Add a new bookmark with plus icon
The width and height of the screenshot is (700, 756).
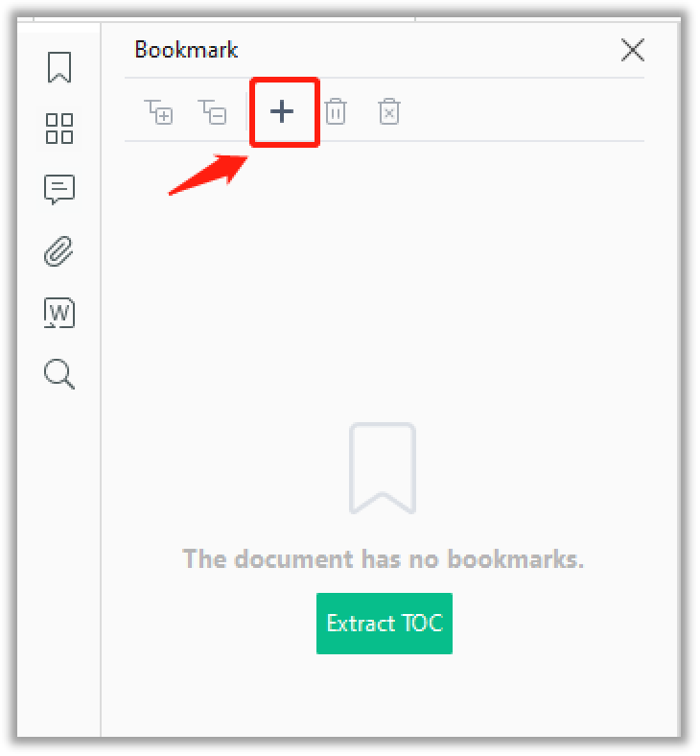pyautogui.click(x=282, y=112)
